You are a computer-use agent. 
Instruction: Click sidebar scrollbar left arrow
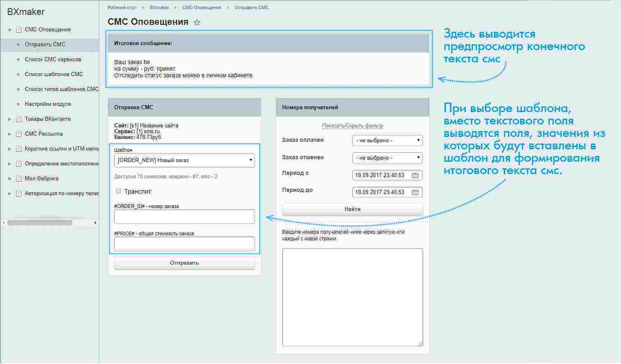tap(4, 223)
